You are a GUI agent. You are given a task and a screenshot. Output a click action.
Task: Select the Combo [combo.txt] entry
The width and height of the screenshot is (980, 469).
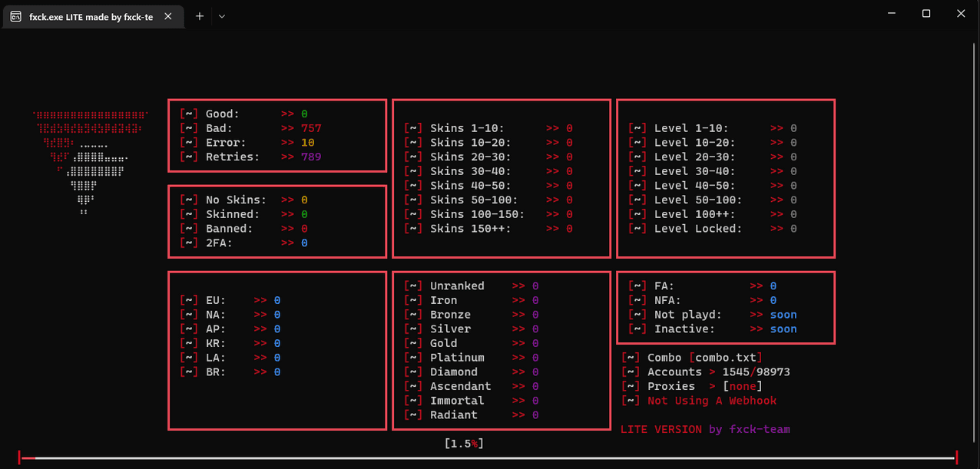coord(691,357)
